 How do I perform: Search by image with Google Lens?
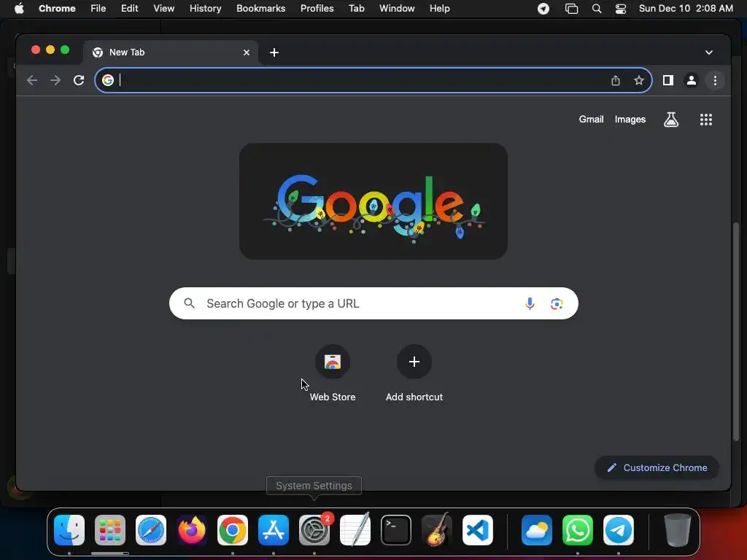[557, 304]
